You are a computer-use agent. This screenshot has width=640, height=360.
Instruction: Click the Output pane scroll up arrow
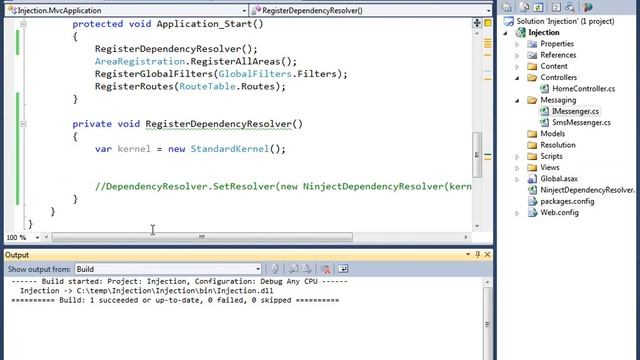487,282
